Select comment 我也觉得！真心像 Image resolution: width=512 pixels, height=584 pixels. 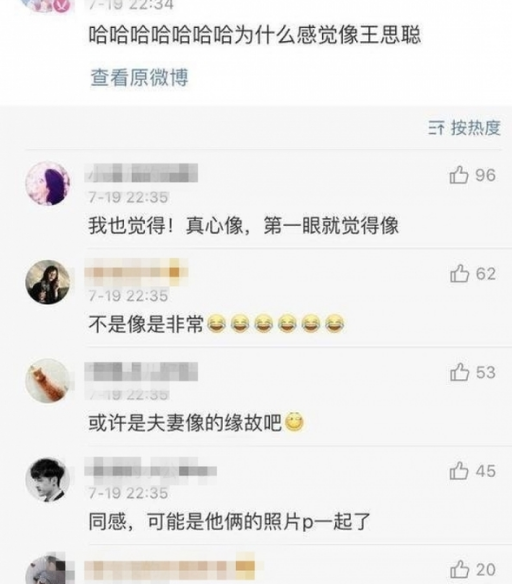click(244, 225)
